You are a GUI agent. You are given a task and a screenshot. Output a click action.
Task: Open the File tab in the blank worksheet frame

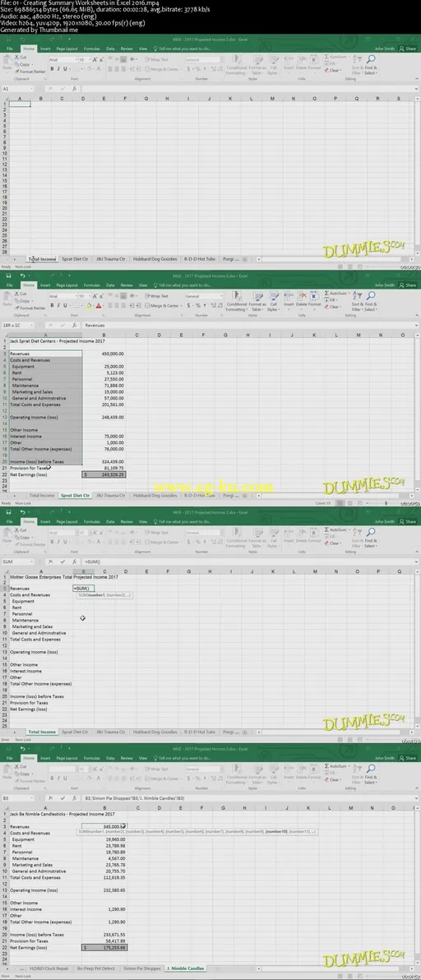click(x=9, y=49)
